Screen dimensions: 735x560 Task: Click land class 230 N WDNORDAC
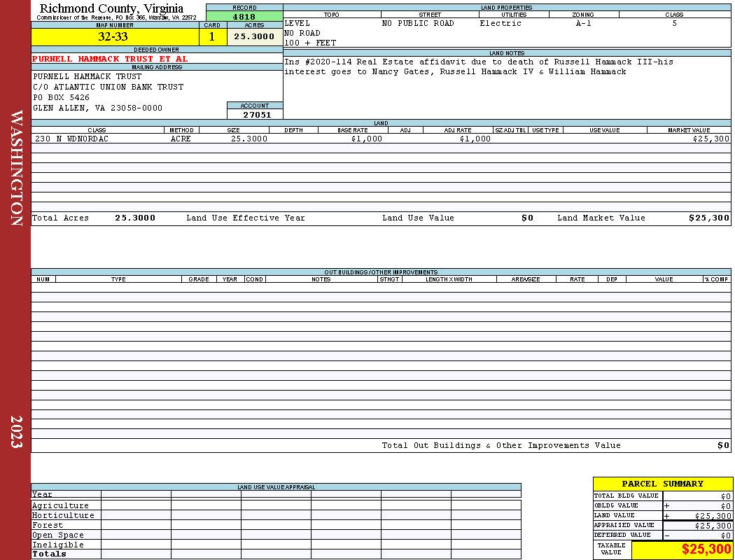(x=71, y=139)
